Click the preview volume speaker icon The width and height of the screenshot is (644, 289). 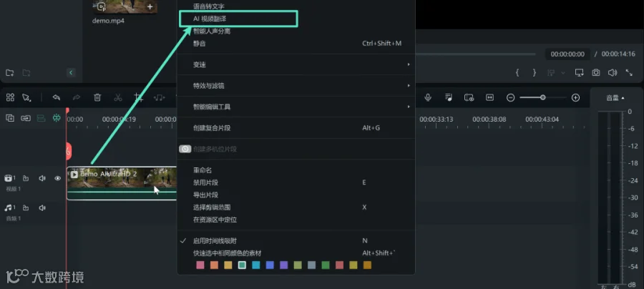click(x=613, y=73)
